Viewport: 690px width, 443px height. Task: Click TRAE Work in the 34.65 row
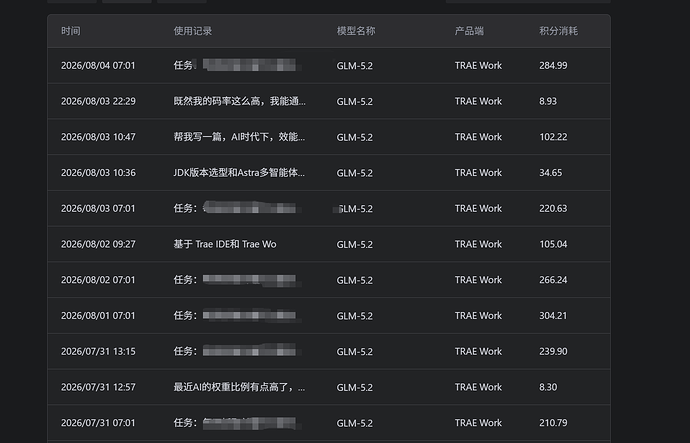coord(478,172)
